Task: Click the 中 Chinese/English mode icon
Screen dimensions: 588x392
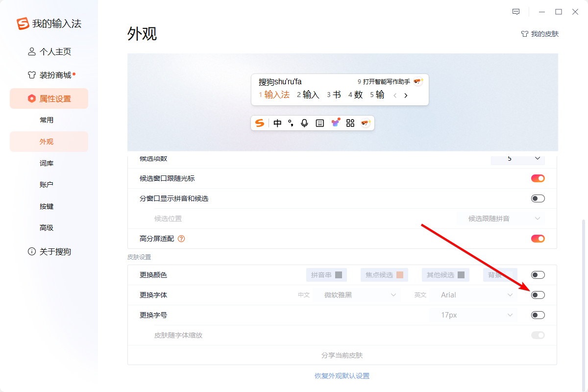Action: click(277, 123)
